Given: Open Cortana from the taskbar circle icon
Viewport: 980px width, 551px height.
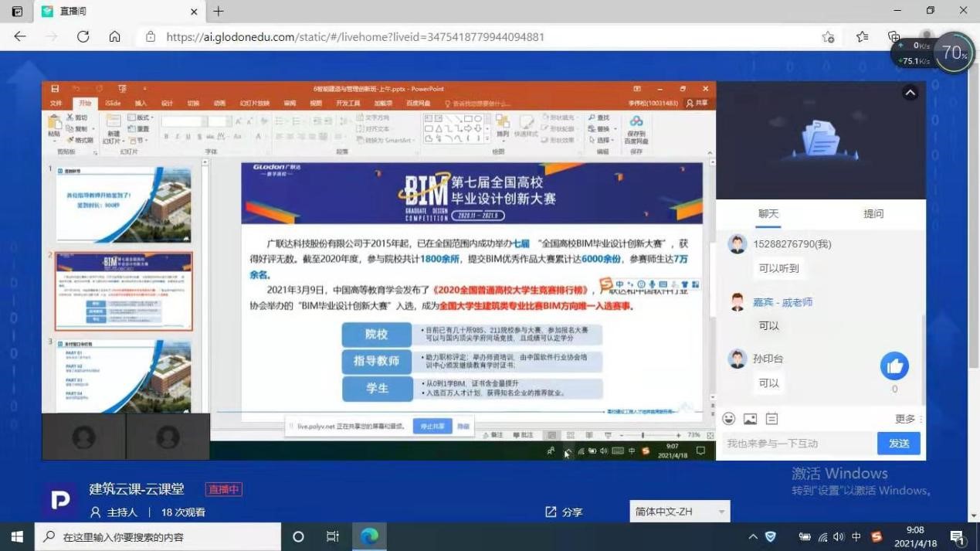Looking at the screenshot, I should click(298, 536).
